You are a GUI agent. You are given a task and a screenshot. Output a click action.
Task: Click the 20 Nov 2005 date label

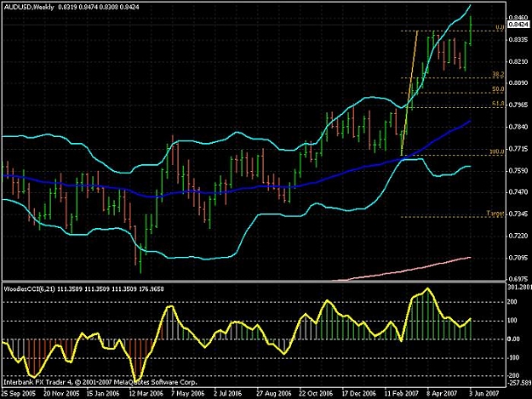click(61, 394)
